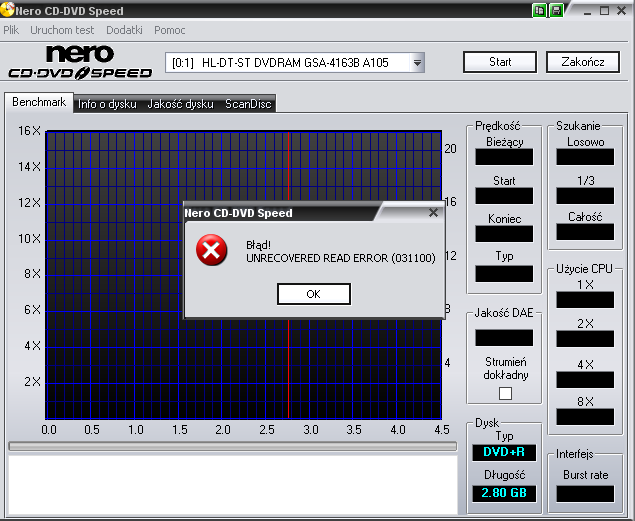Open the drive selection dropdown
The height and width of the screenshot is (521, 635).
[x=417, y=63]
